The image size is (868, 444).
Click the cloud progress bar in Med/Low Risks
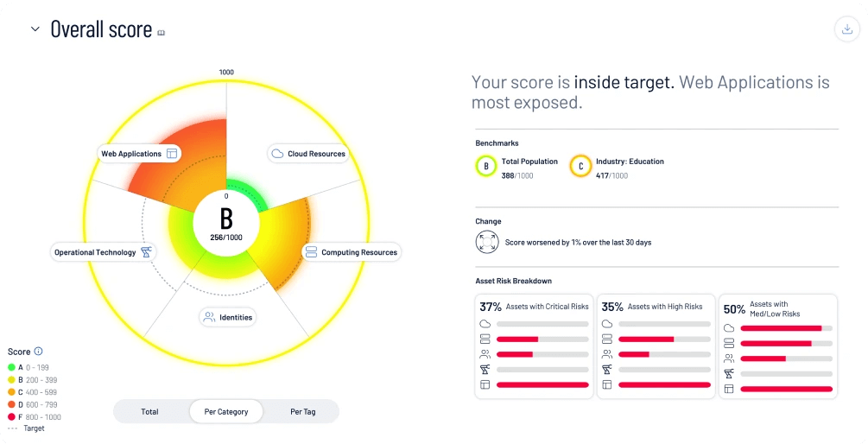[787, 328]
